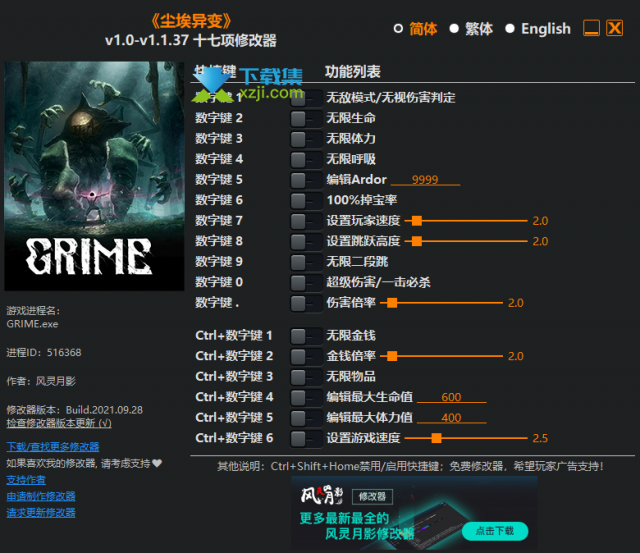Click the 支持作者 link

(x=26, y=480)
